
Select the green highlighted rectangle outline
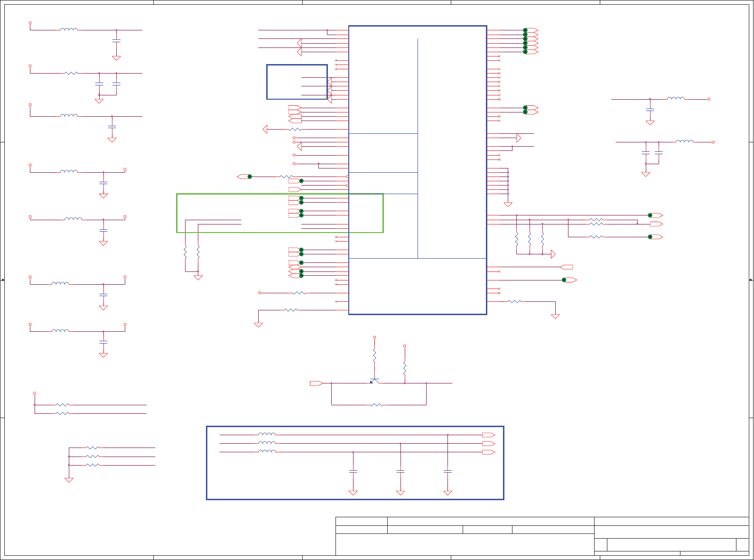[280, 213]
